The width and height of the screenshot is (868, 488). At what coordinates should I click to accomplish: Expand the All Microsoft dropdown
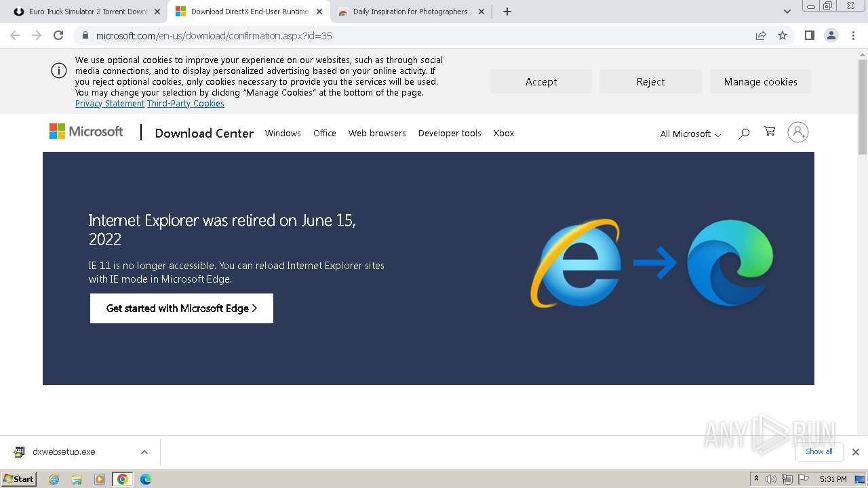[x=690, y=134]
